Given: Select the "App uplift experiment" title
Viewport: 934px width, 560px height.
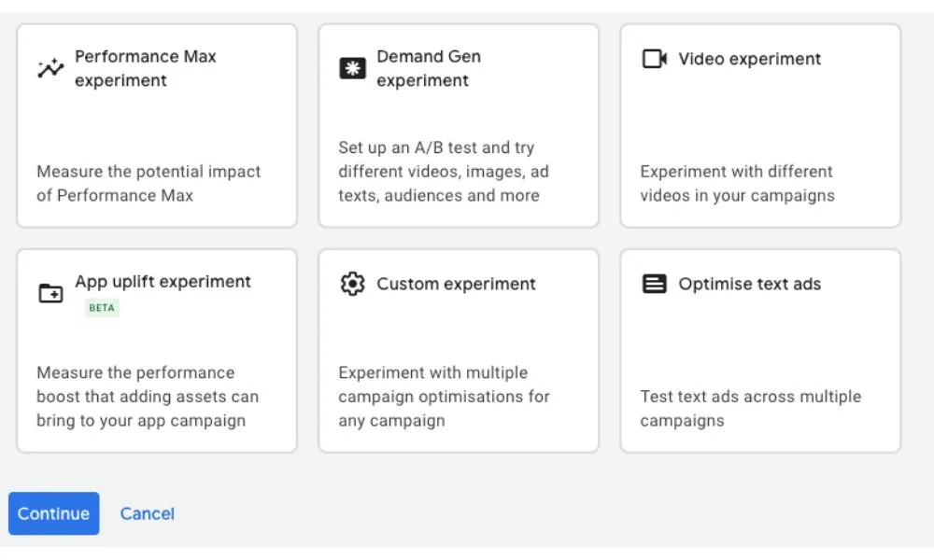Looking at the screenshot, I should pos(163,282).
